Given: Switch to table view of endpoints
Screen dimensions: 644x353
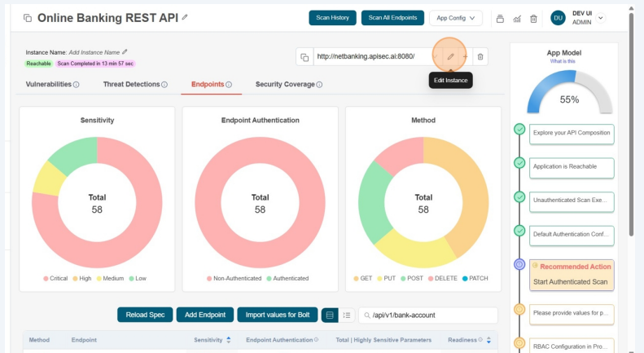Looking at the screenshot, I should 330,315.
